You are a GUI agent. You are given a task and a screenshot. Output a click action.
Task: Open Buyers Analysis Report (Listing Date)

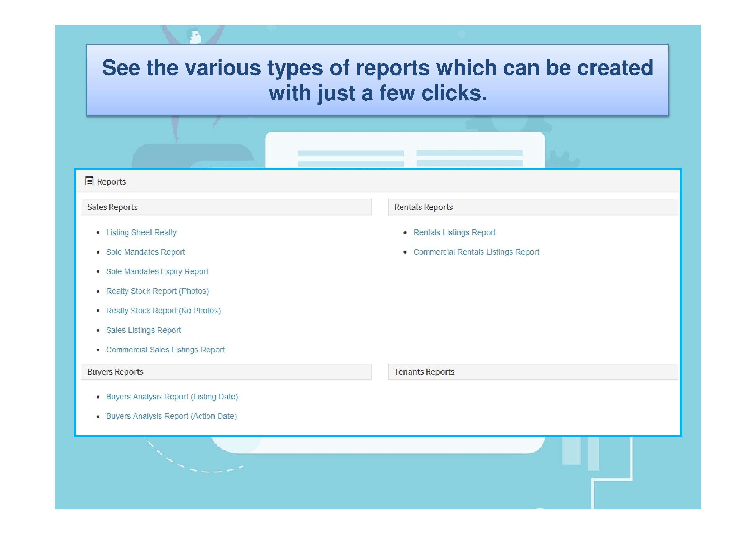tap(172, 397)
